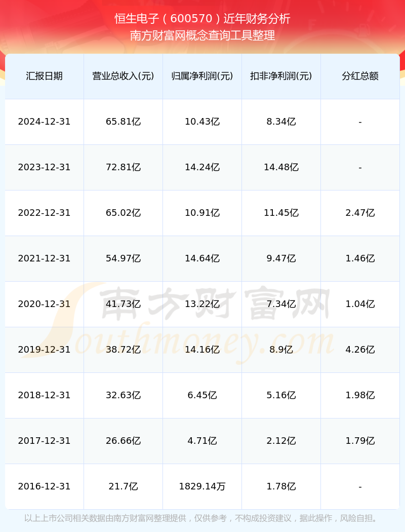Screen dimensions: 405x532
Task: Click revenue value 41.73亿
Action: pyautogui.click(x=124, y=304)
